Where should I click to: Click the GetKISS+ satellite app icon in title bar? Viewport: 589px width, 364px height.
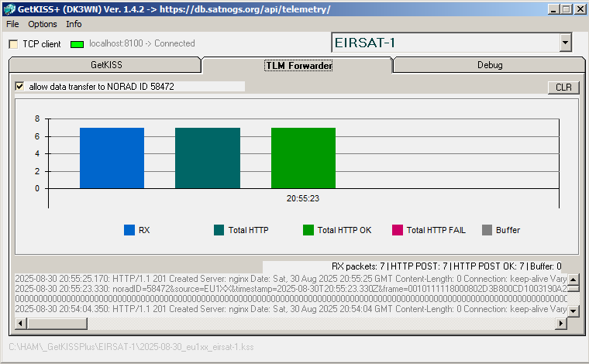[x=10, y=9]
